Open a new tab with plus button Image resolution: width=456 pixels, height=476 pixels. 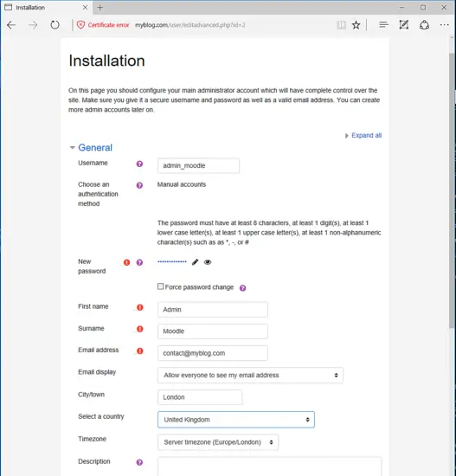(100, 8)
